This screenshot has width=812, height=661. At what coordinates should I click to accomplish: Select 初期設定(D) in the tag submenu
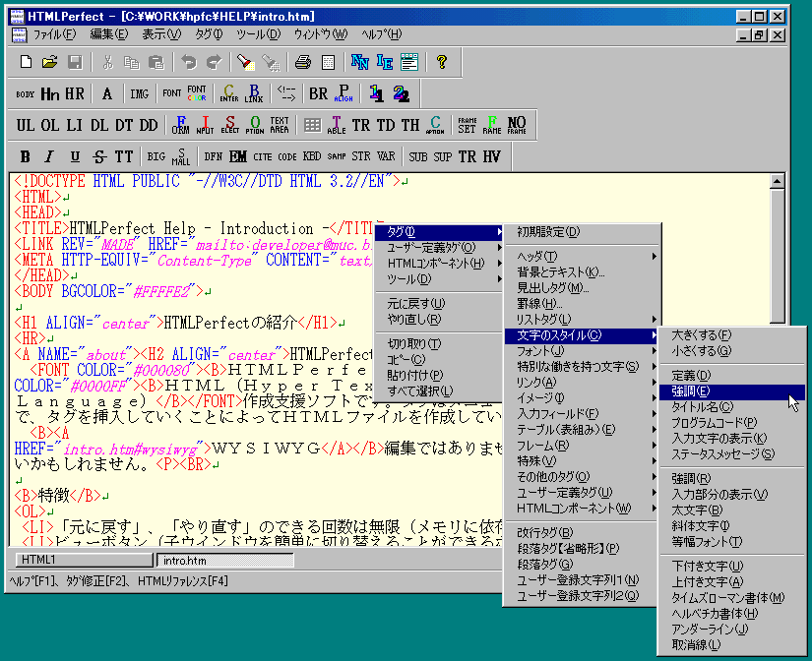[x=583, y=232]
